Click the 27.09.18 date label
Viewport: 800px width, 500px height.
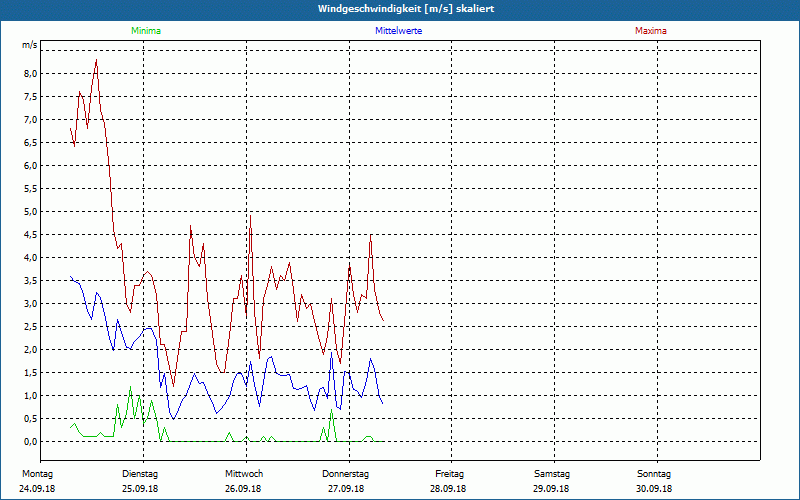point(346,489)
